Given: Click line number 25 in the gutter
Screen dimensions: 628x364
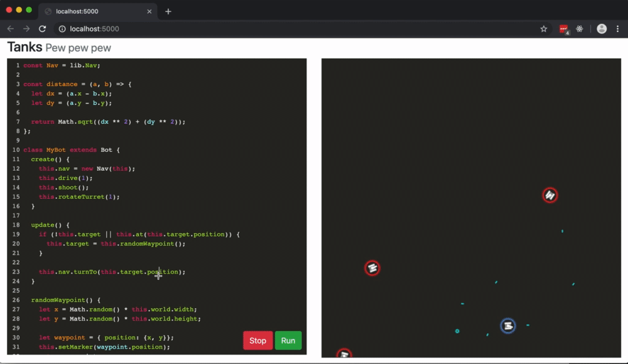Looking at the screenshot, I should pos(16,291).
